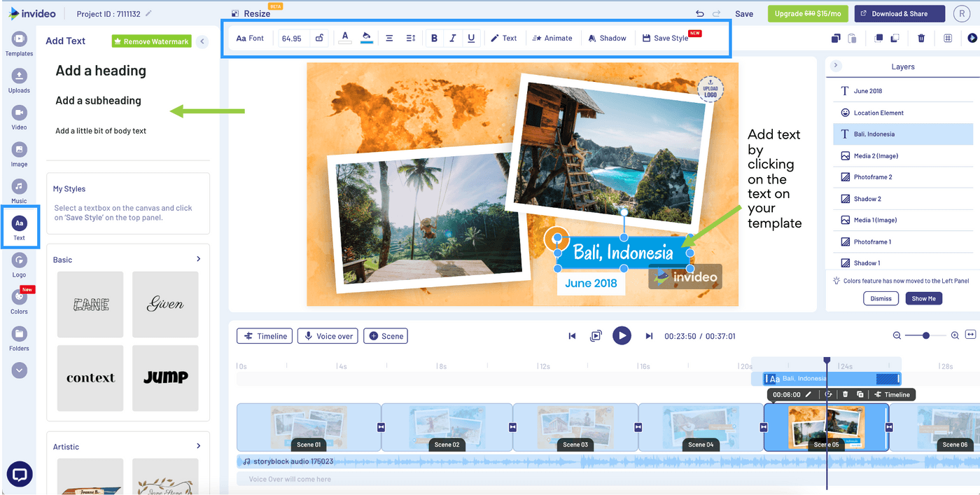Open the Font selection dropdown

250,38
